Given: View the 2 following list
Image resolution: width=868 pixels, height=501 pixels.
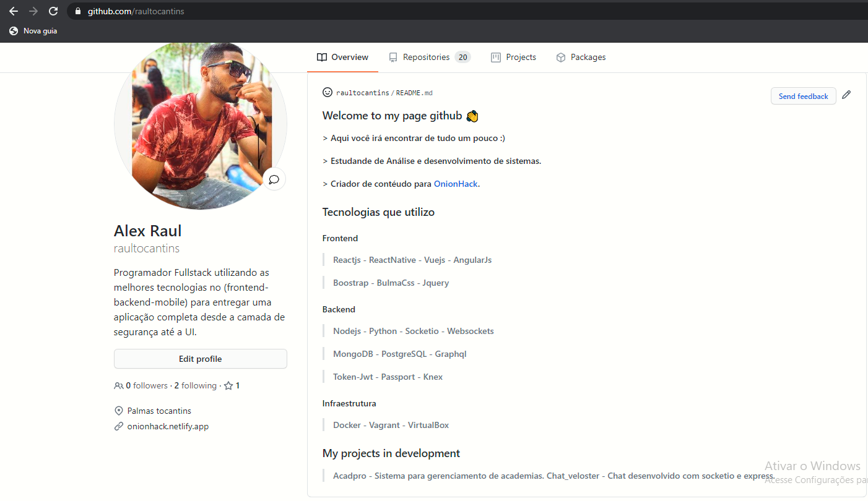Looking at the screenshot, I should pyautogui.click(x=196, y=385).
